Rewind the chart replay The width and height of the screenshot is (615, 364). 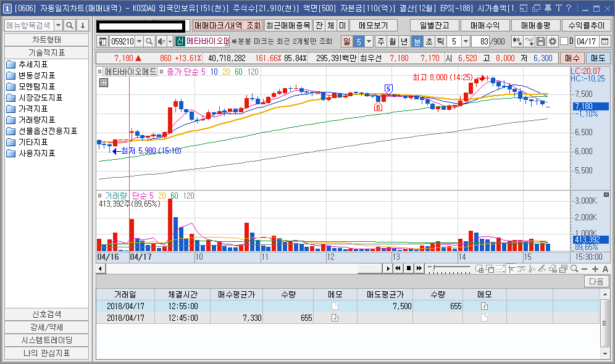(398, 268)
